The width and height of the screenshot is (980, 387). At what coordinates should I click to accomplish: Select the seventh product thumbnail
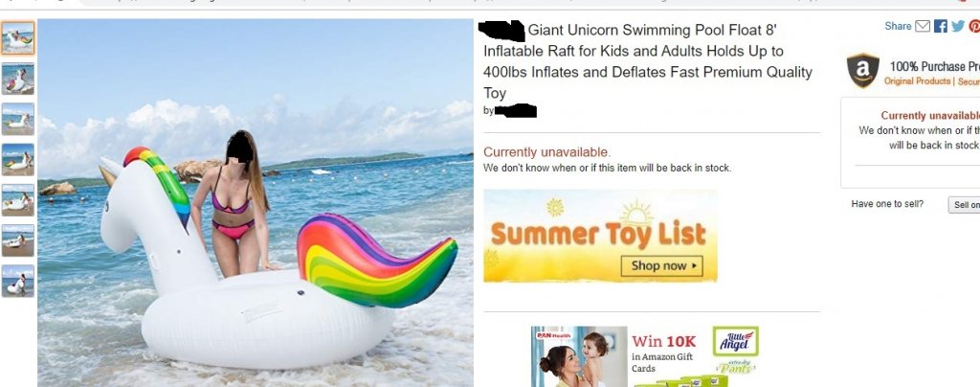[x=18, y=281]
